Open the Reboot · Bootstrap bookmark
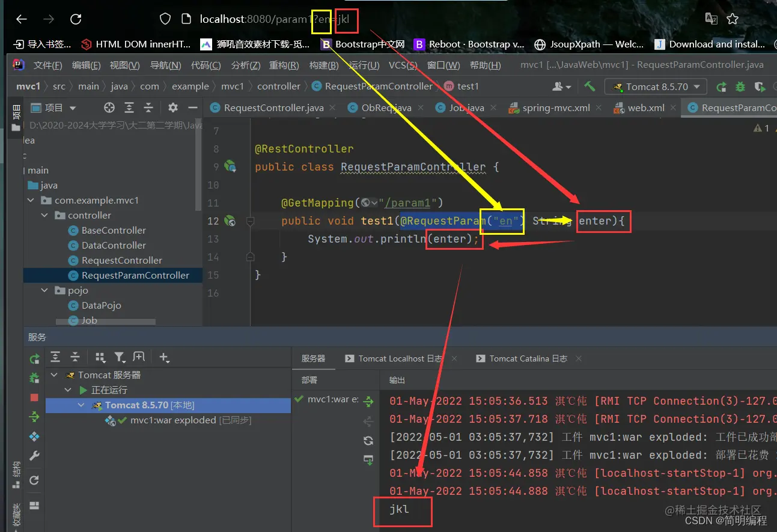This screenshot has width=777, height=532. point(469,44)
